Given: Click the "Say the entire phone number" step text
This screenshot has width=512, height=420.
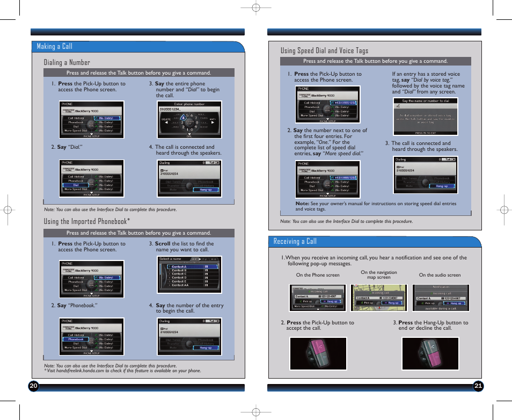Looking at the screenshot, I should click(x=185, y=90).
